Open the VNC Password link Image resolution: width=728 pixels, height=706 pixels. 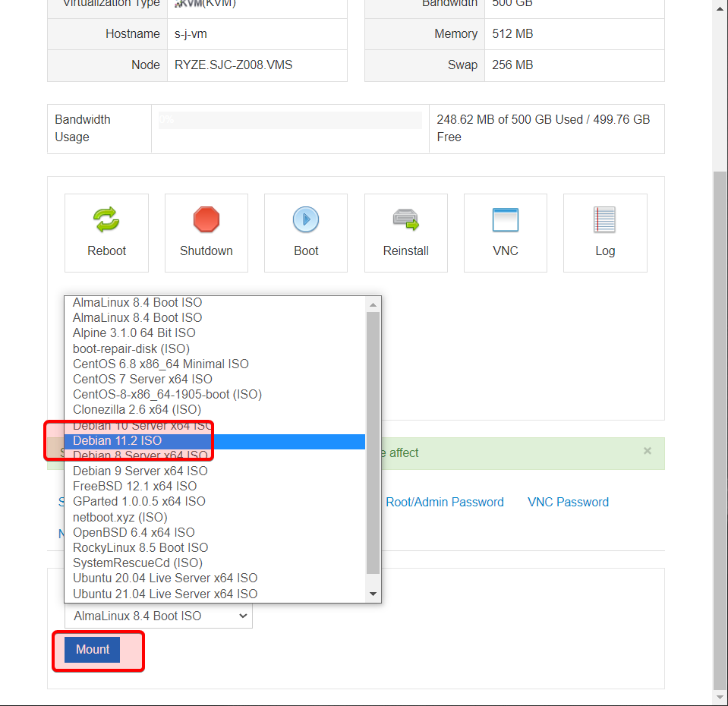point(567,502)
